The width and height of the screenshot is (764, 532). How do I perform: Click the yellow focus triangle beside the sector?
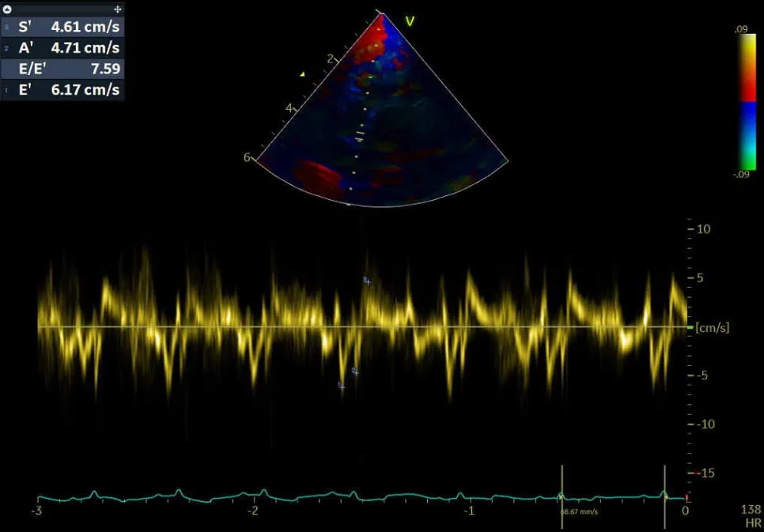(303, 74)
